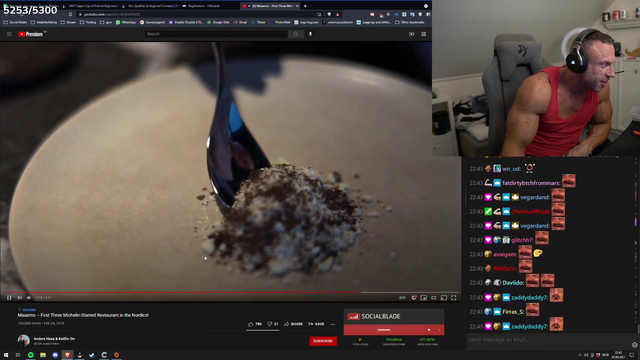Screen dimensions: 640x360
Task: Open the three-dot more actions menu
Action: [x=333, y=324]
